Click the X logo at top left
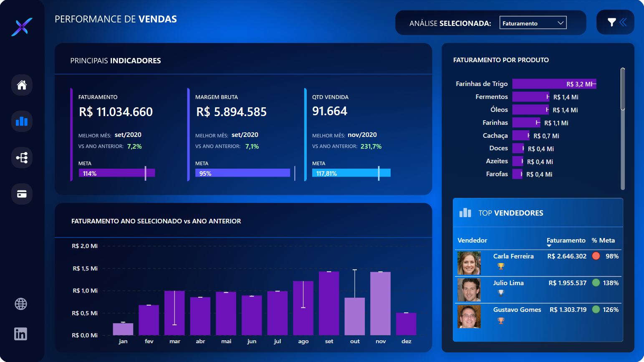 (22, 27)
